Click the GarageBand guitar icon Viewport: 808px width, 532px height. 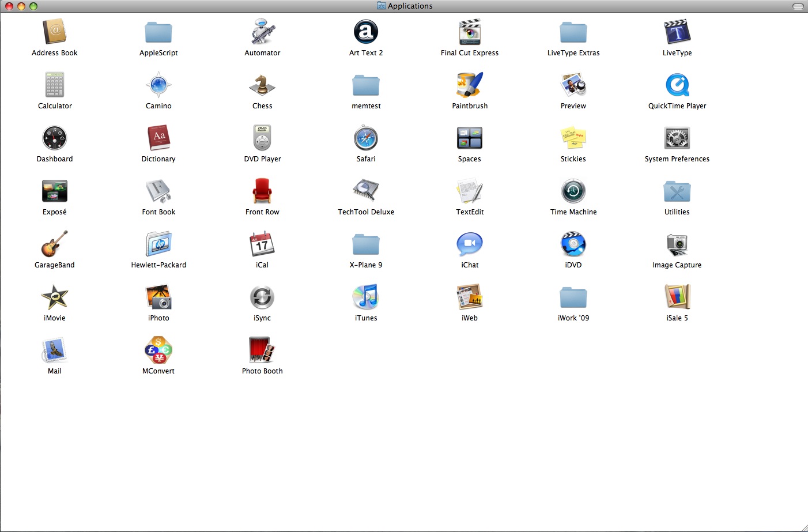55,244
